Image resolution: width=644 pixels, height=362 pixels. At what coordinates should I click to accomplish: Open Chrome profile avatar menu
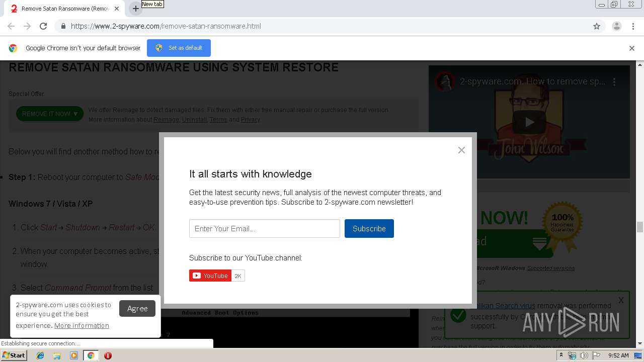pos(617,26)
